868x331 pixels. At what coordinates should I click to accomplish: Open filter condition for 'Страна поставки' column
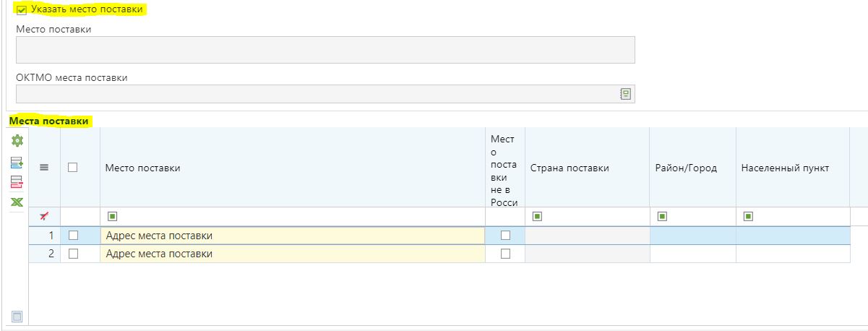coord(537,216)
